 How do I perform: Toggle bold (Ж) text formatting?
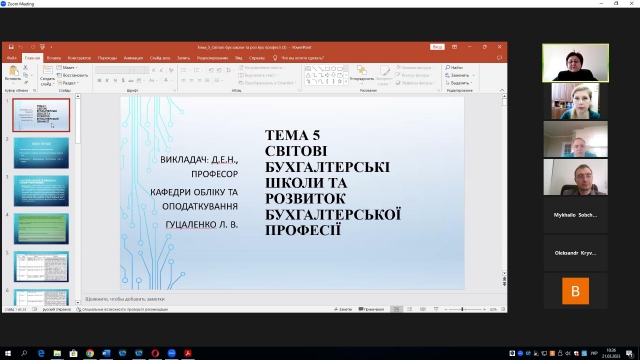[99, 80]
